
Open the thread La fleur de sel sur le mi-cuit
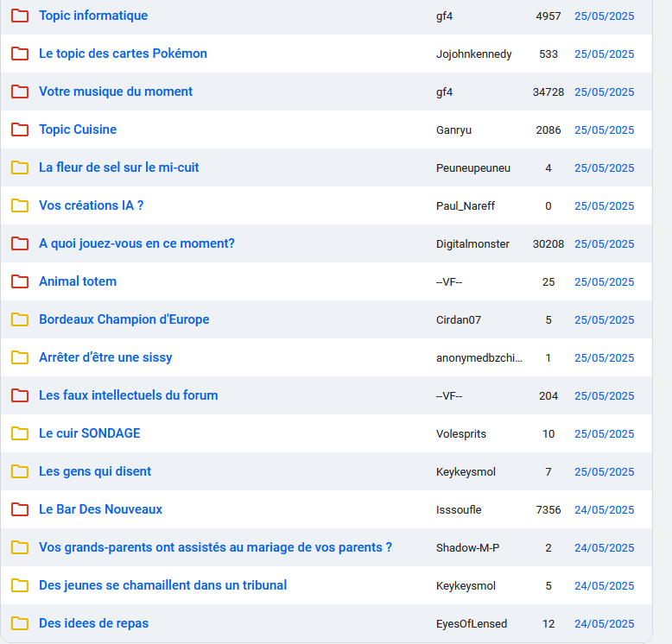coord(118,167)
